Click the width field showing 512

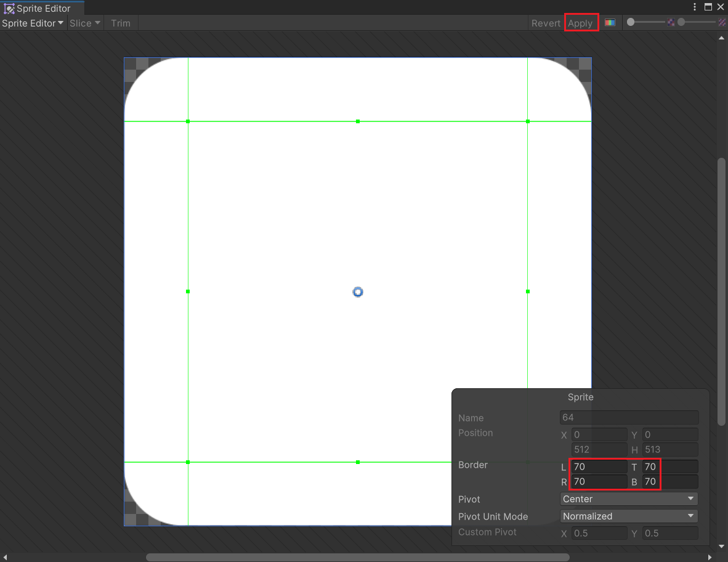599,450
